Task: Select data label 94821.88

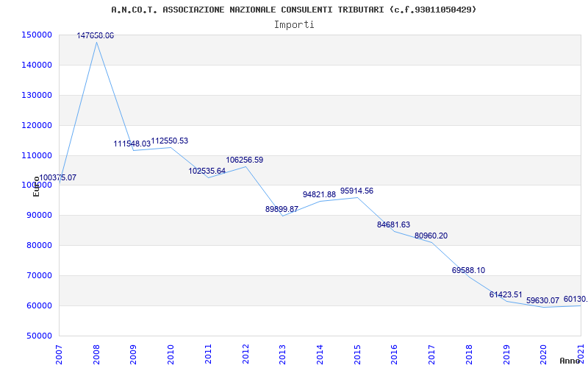Action: (x=319, y=194)
